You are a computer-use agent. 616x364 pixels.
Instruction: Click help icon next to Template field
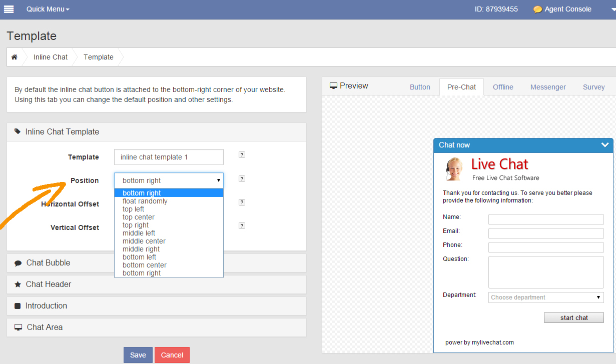point(242,155)
